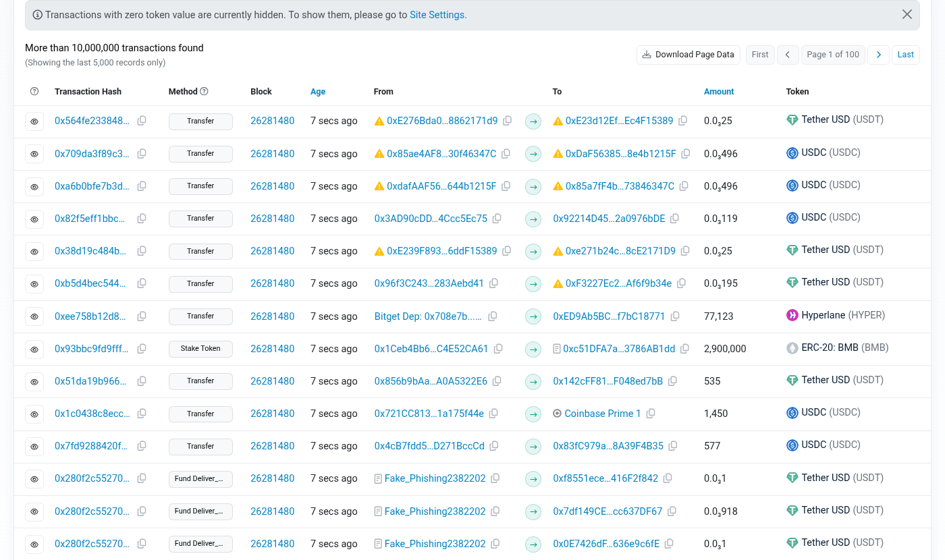The width and height of the screenshot is (945, 560).
Task: Click the help icon left of Transaction Hash
Action: tap(35, 92)
